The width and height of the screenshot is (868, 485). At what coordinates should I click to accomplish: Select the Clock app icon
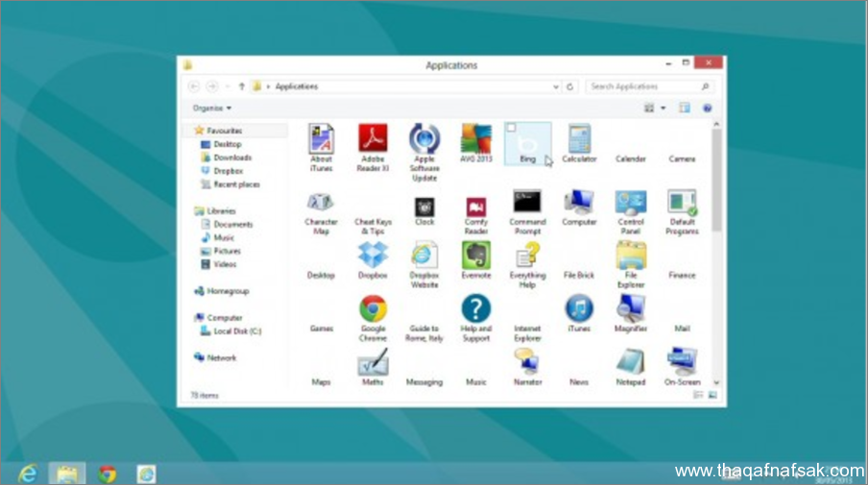(x=424, y=207)
